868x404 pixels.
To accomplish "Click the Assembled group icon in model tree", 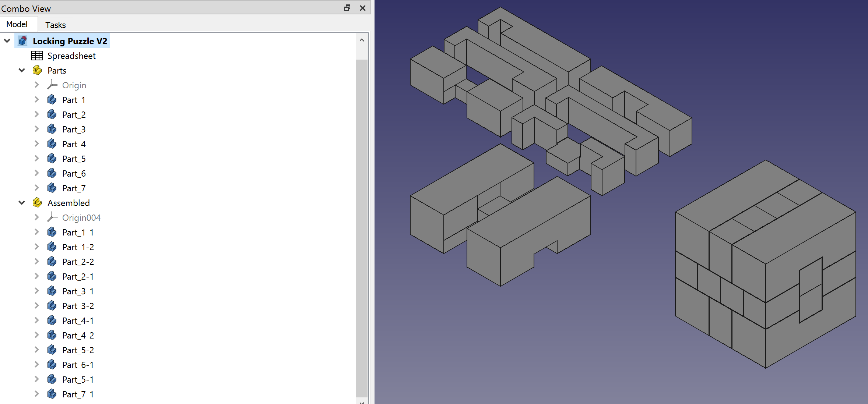I will [x=37, y=203].
